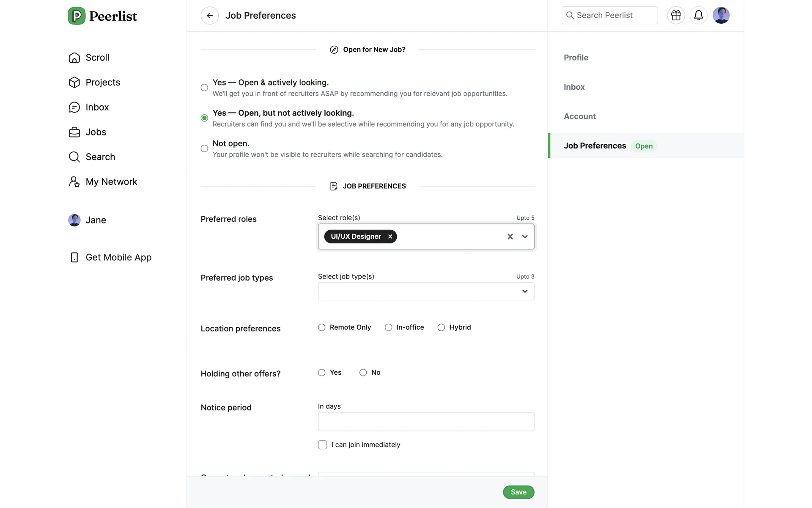Open the gift rewards icon
This screenshot has height=508, width=812.
(x=676, y=16)
